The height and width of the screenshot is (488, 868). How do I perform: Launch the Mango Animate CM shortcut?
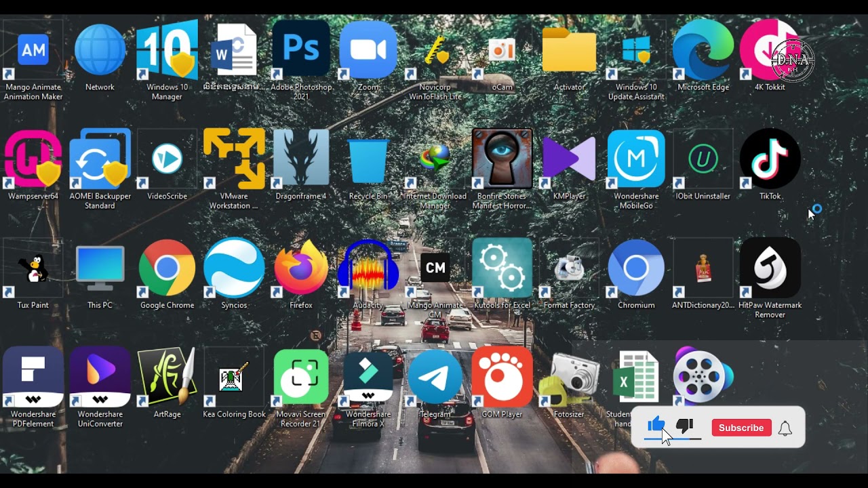coord(435,269)
